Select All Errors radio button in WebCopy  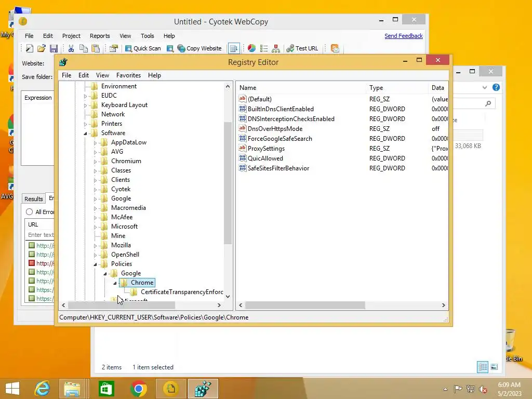(29, 212)
